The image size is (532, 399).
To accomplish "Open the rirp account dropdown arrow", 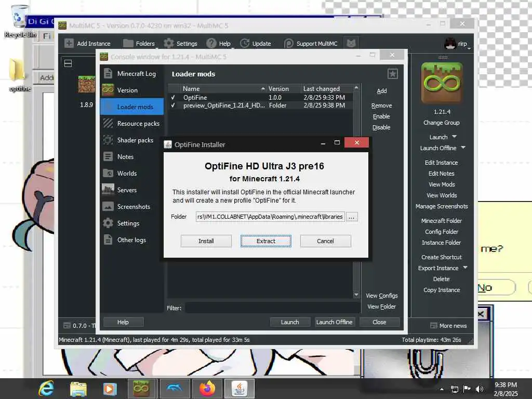I will point(469,48).
